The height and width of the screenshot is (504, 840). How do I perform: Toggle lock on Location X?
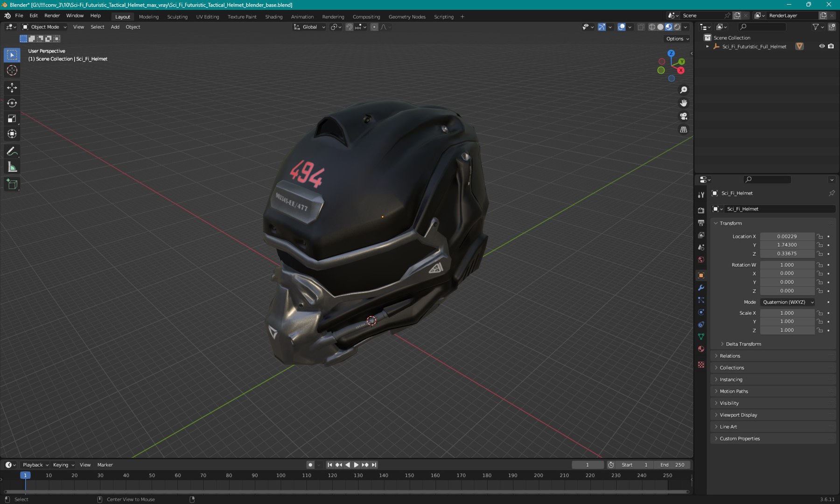(820, 237)
